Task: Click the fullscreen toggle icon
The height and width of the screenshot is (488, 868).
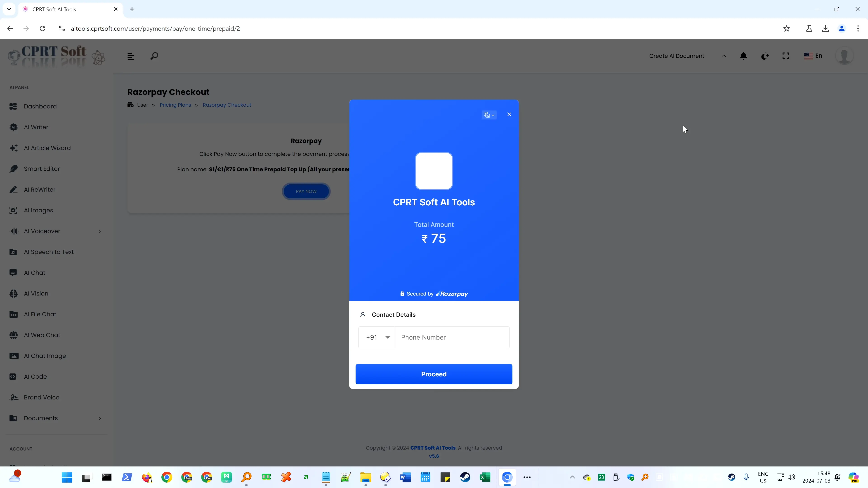Action: tap(786, 55)
